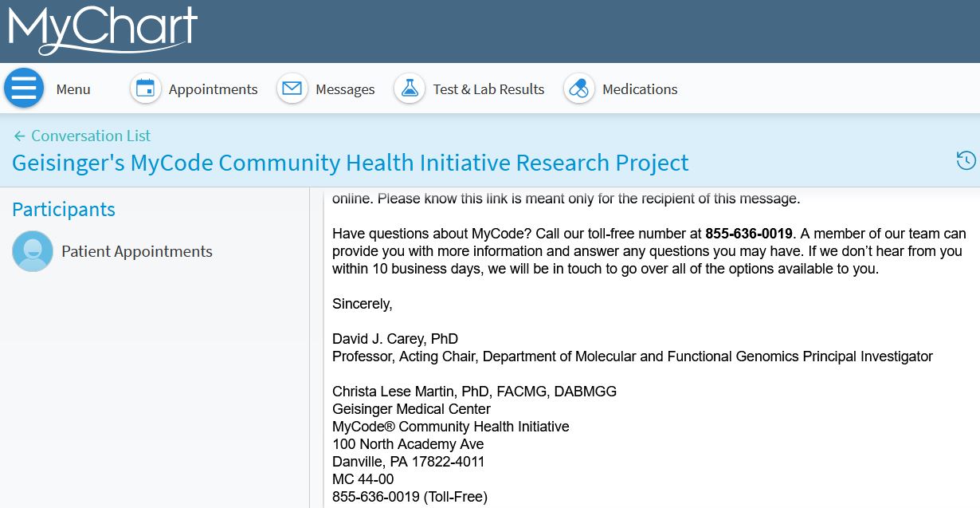This screenshot has width=980, height=508.
Task: Click the Geisinger's MyCode conversation title
Action: tap(351, 163)
